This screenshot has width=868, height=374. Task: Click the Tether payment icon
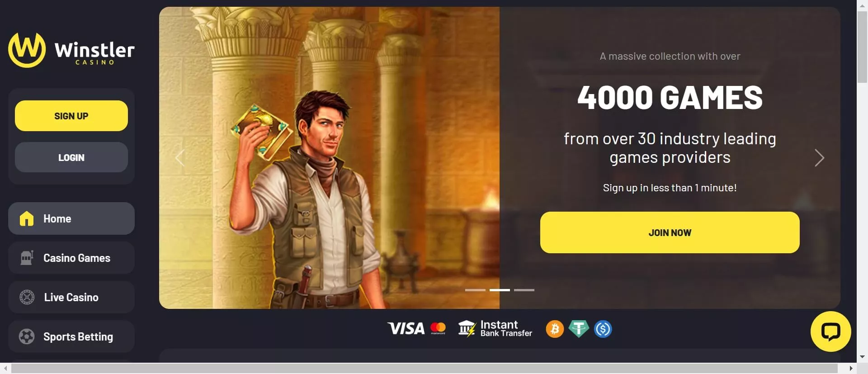tap(579, 329)
